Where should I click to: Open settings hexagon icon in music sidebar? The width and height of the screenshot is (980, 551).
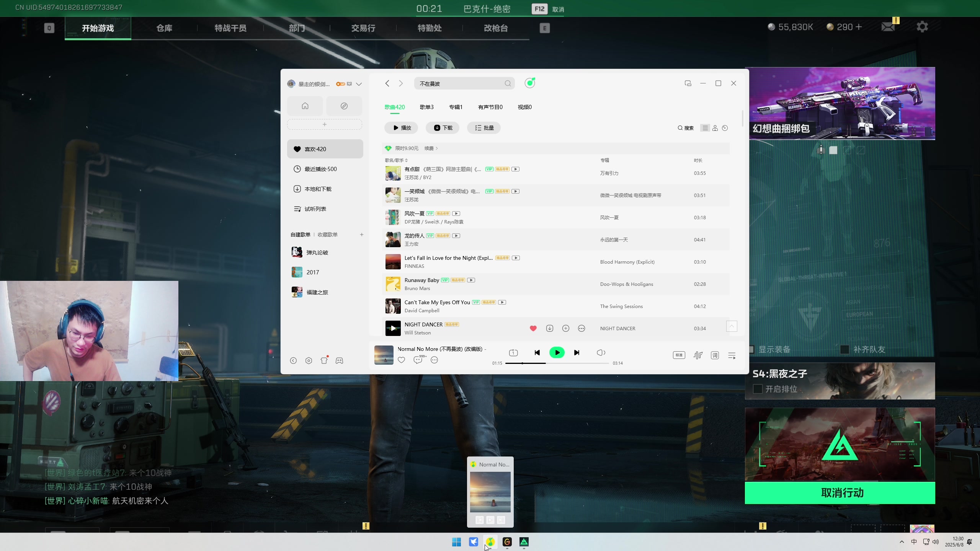tap(309, 360)
